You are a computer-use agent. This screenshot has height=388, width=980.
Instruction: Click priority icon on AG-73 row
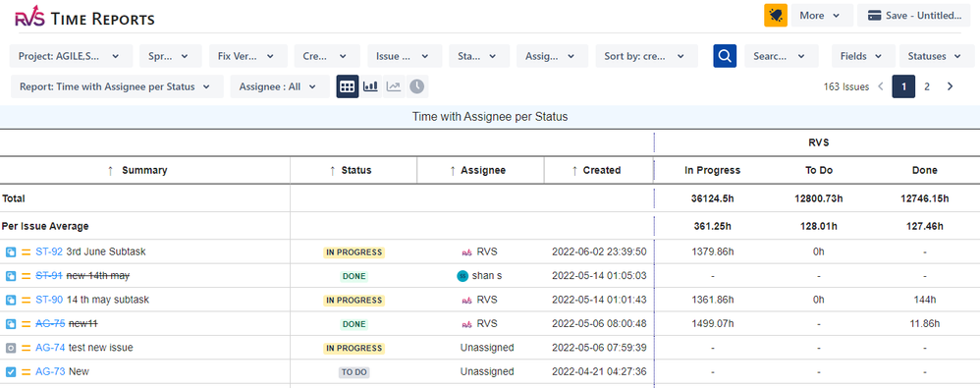click(x=27, y=372)
